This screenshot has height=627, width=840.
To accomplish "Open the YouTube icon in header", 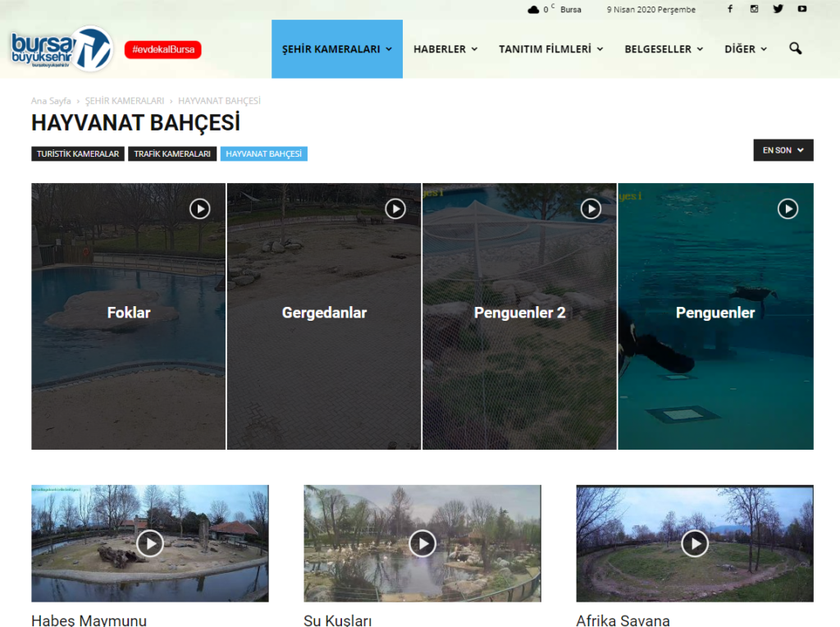I will coord(802,8).
